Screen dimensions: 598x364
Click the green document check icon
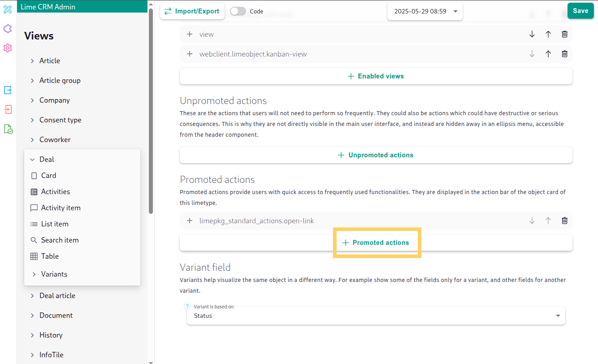pyautogui.click(x=8, y=129)
